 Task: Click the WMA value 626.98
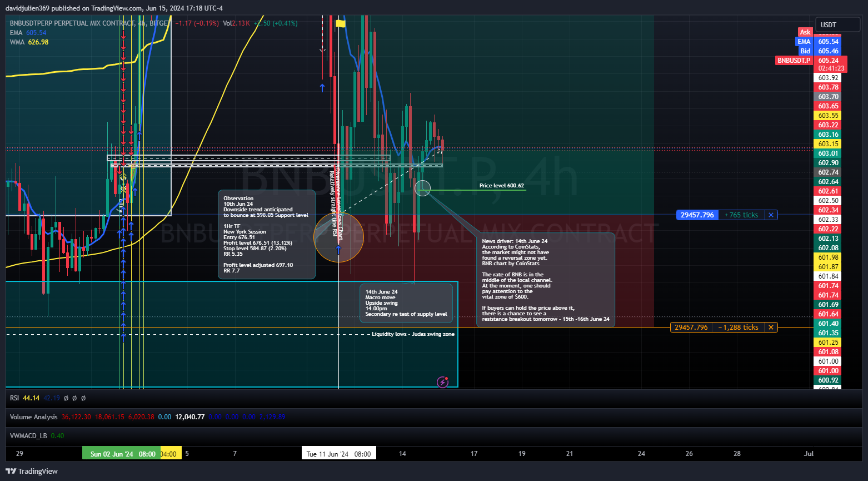click(x=38, y=42)
